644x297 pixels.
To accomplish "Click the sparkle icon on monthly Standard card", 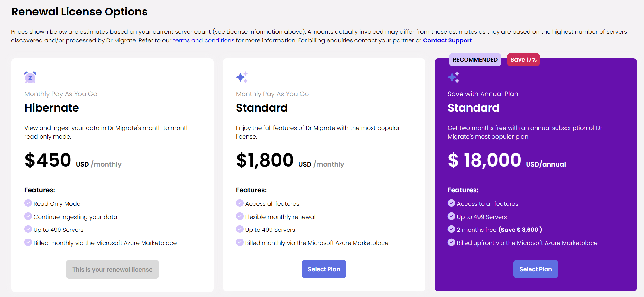I will (242, 77).
